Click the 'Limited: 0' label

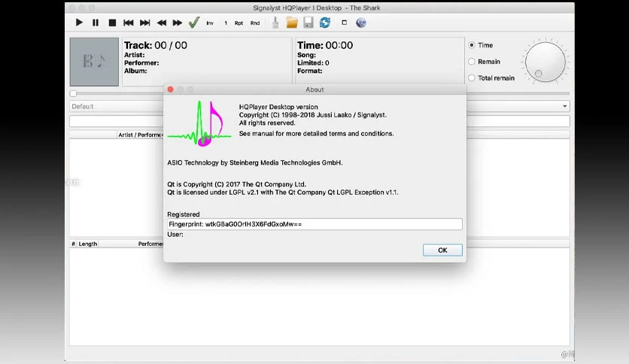(x=313, y=63)
